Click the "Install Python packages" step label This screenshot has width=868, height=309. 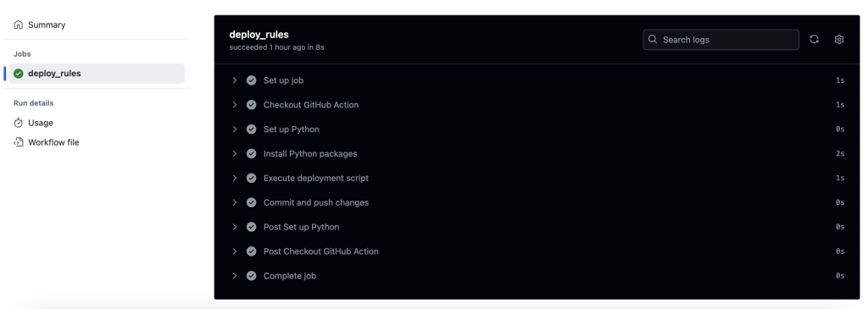point(310,154)
